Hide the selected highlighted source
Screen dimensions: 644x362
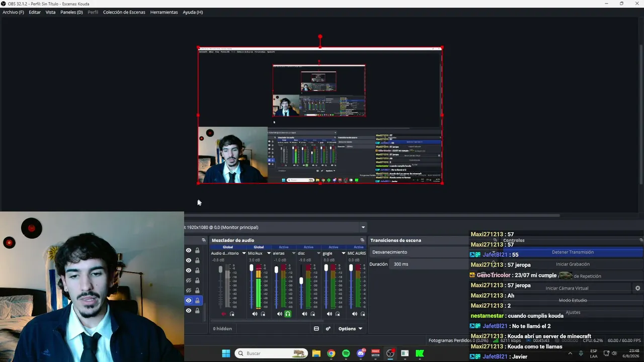click(189, 301)
